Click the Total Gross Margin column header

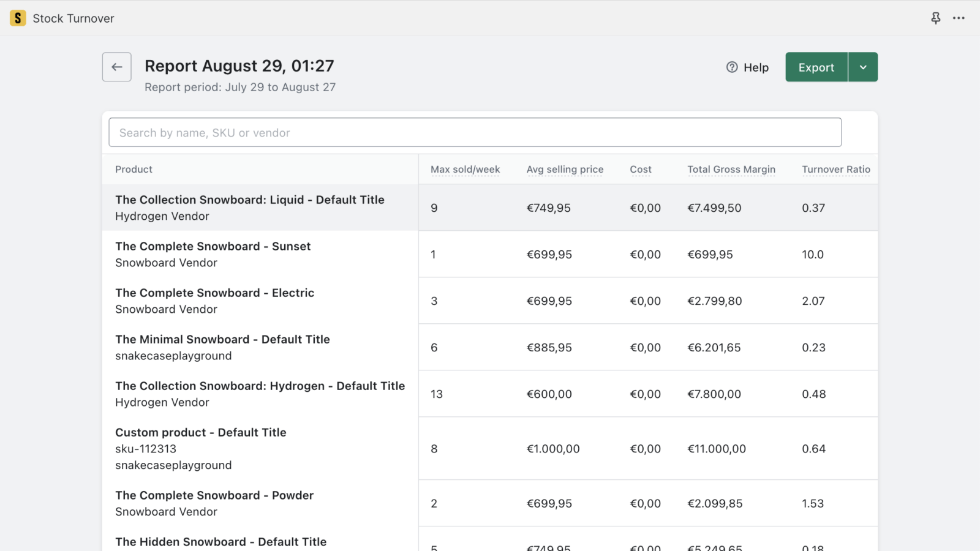(731, 170)
